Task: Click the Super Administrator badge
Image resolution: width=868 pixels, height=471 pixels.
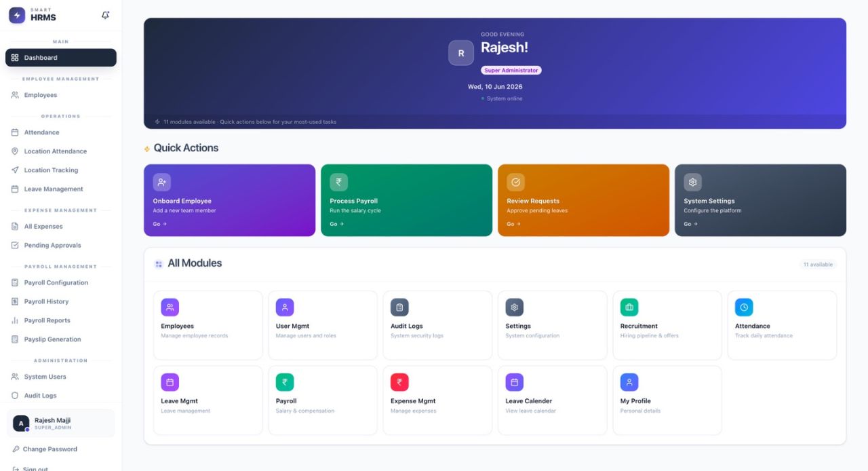Action: click(x=511, y=71)
